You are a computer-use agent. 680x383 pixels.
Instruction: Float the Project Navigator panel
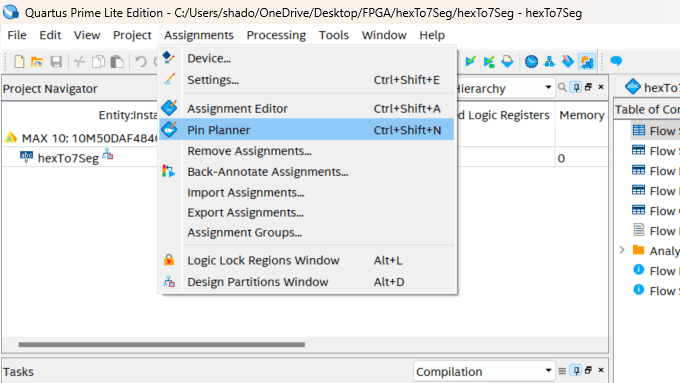click(x=588, y=87)
